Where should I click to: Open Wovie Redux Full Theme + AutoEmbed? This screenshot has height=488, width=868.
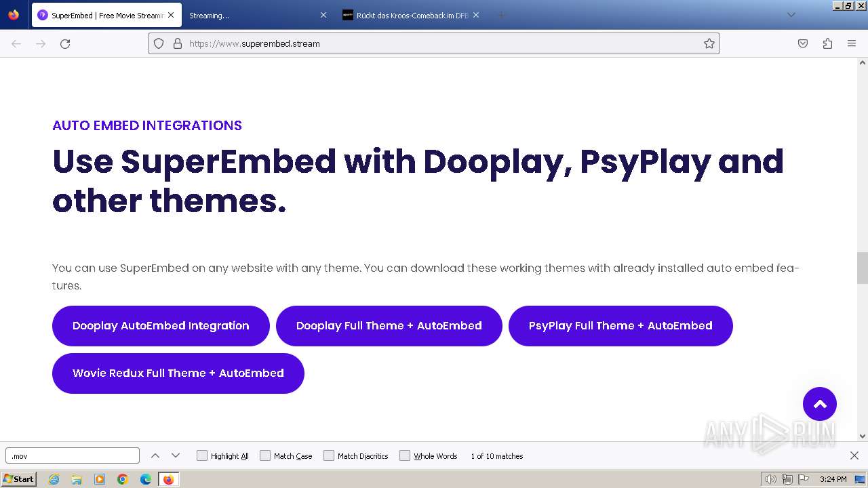point(178,373)
